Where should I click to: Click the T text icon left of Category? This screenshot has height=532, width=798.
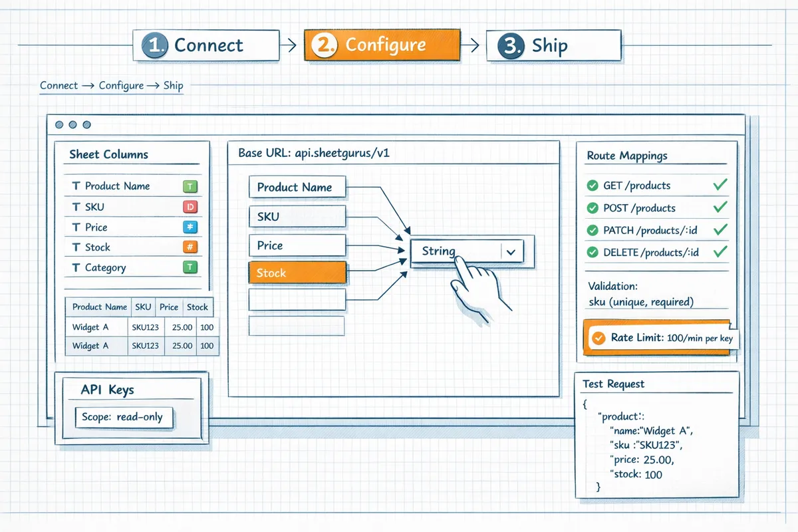click(x=75, y=268)
